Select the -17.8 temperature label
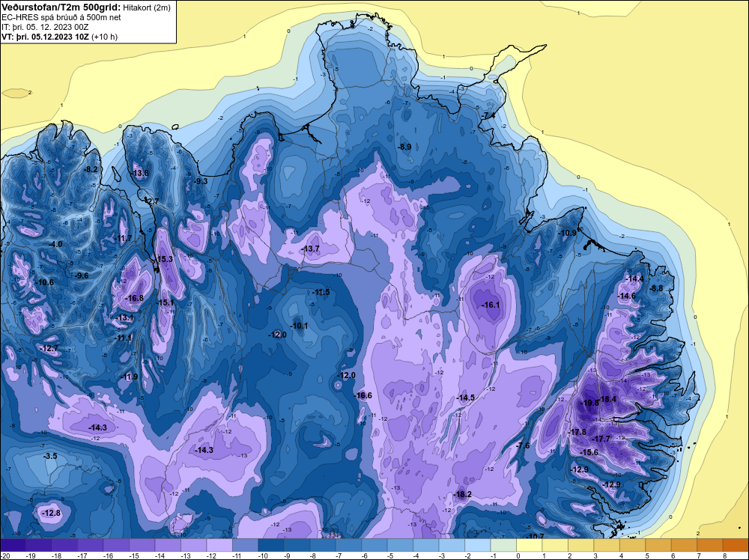 [x=577, y=432]
